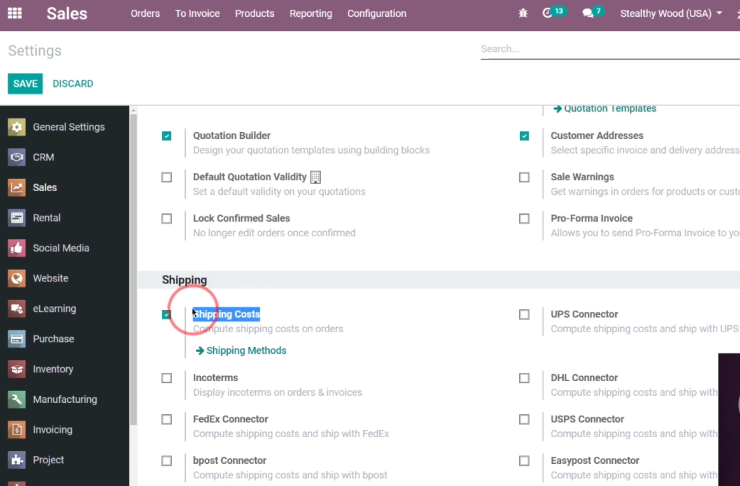Enable the Incoterms checkbox
This screenshot has height=486, width=740.
click(x=167, y=378)
